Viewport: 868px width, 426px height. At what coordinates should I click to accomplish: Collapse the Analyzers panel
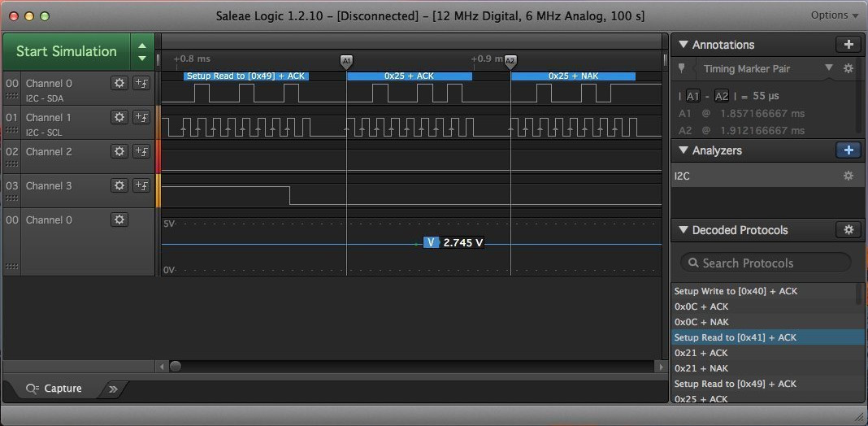[x=684, y=150]
